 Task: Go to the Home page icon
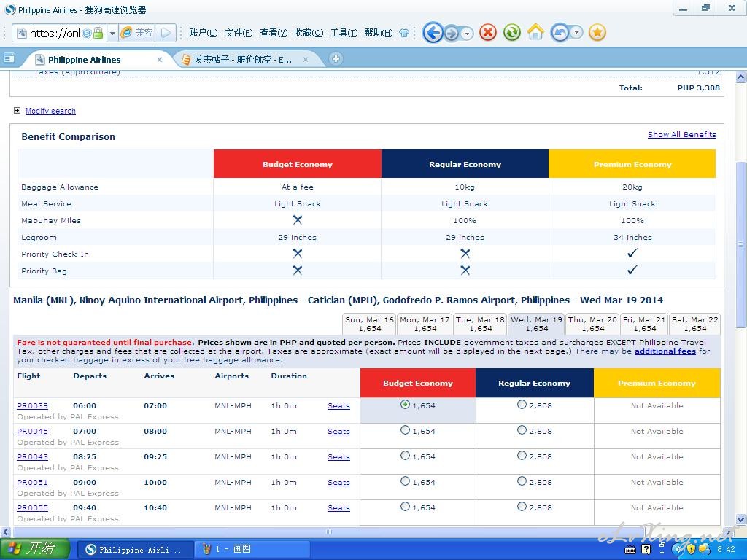pyautogui.click(x=535, y=33)
